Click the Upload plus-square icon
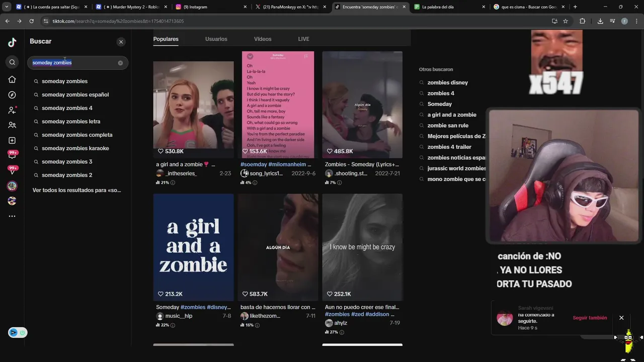The image size is (644, 362). tap(12, 141)
